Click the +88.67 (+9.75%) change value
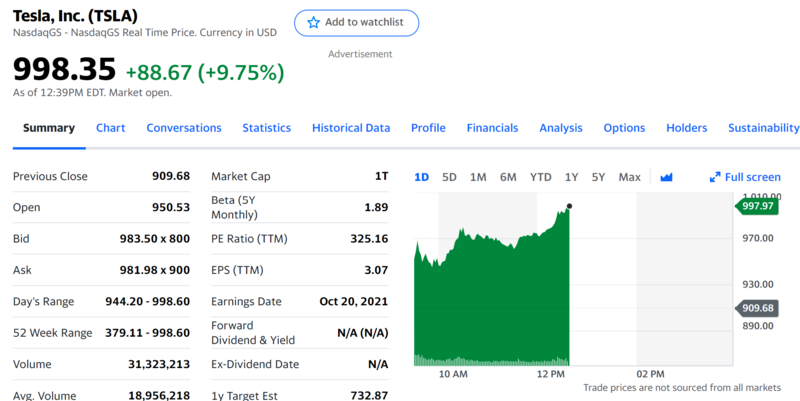 coord(205,72)
